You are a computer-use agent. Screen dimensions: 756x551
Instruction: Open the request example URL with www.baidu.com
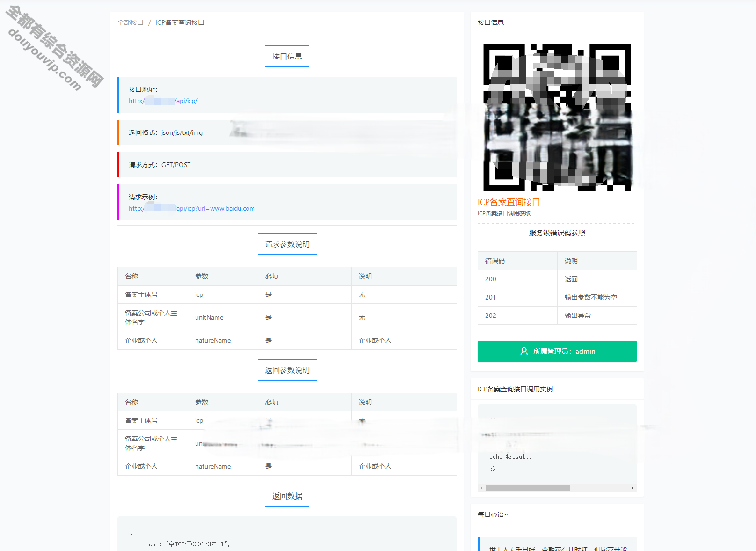point(192,208)
